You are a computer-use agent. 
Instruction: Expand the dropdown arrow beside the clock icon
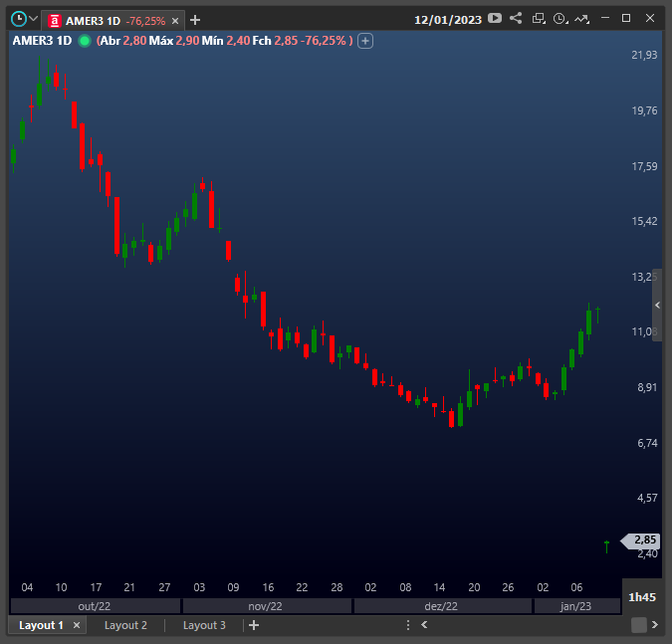coord(34,19)
